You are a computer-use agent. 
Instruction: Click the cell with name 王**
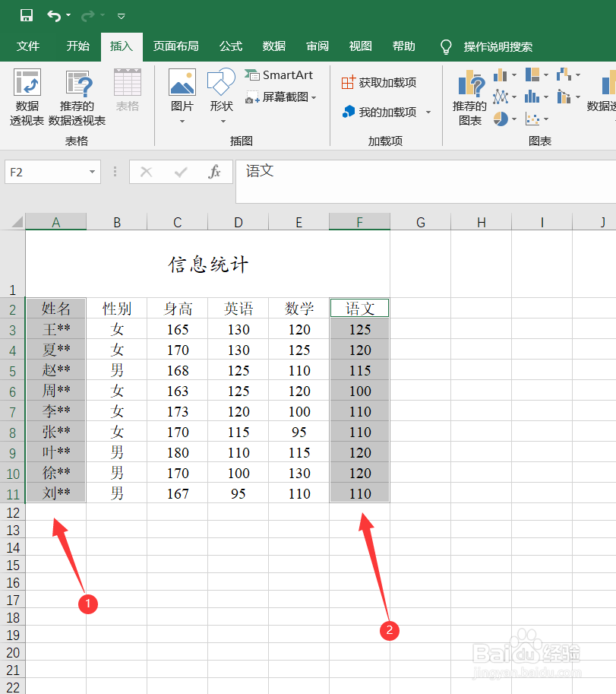tap(55, 329)
